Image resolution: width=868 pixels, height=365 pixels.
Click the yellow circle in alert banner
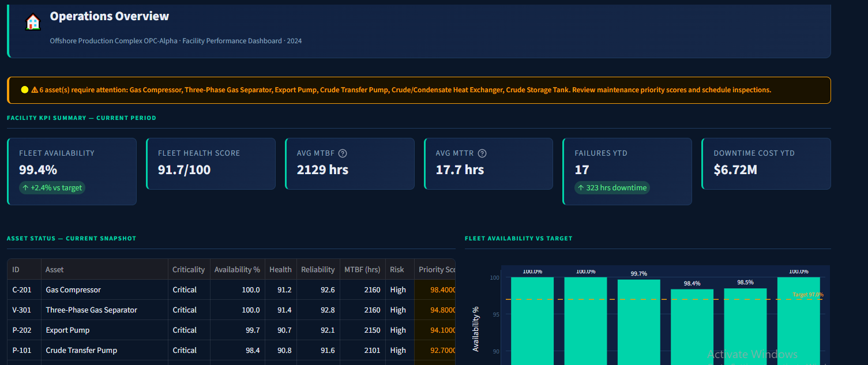pyautogui.click(x=25, y=90)
